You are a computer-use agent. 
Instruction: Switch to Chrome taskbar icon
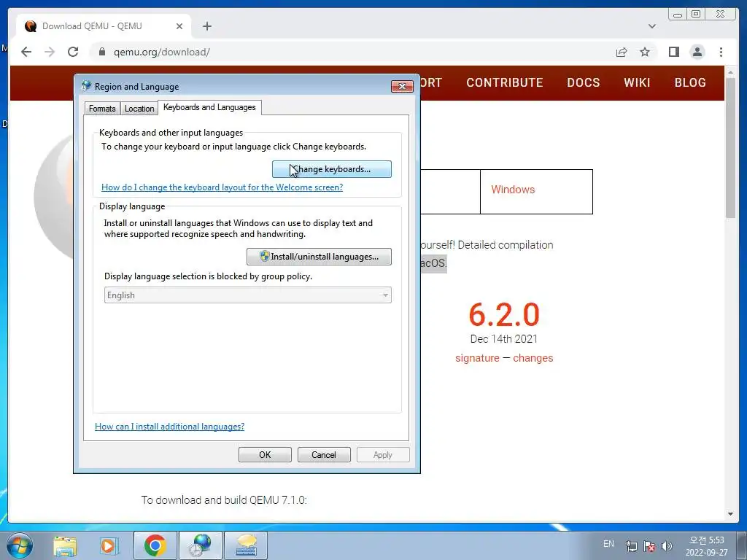tap(155, 545)
